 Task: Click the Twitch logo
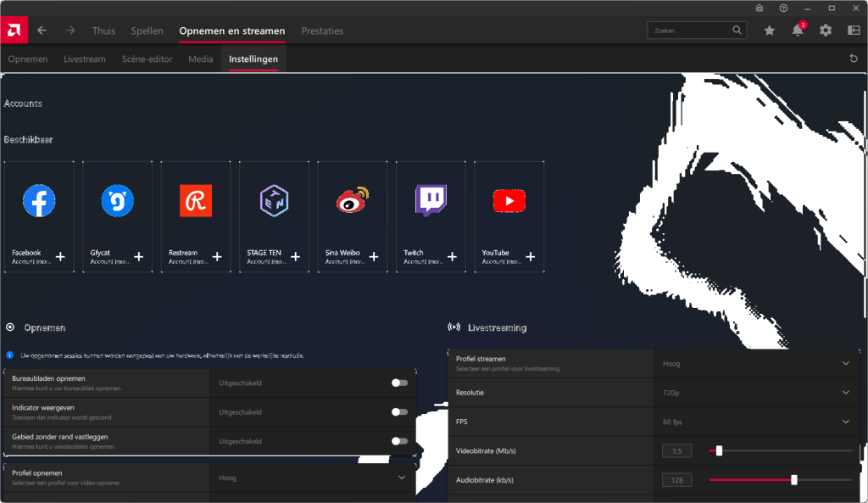pos(431,200)
